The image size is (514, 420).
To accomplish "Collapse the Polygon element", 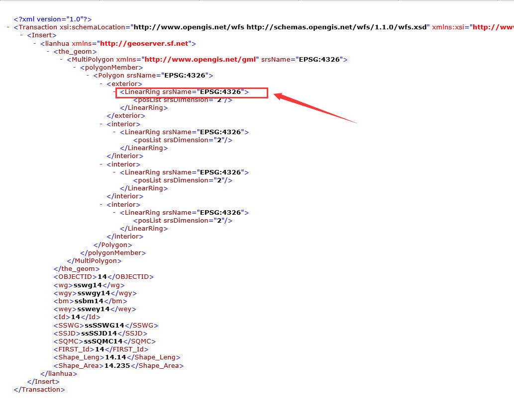I will point(87,75).
